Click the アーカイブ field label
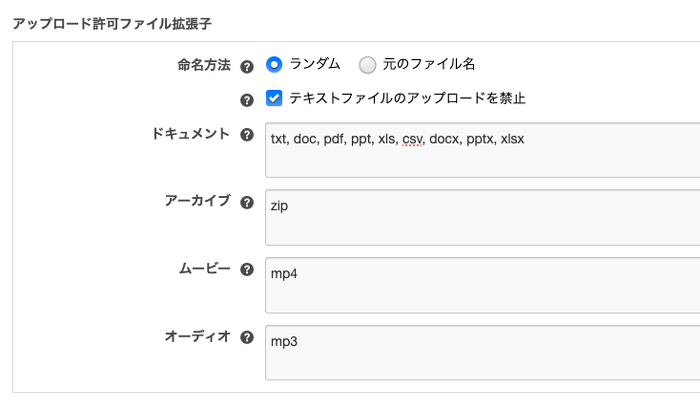 tap(196, 201)
